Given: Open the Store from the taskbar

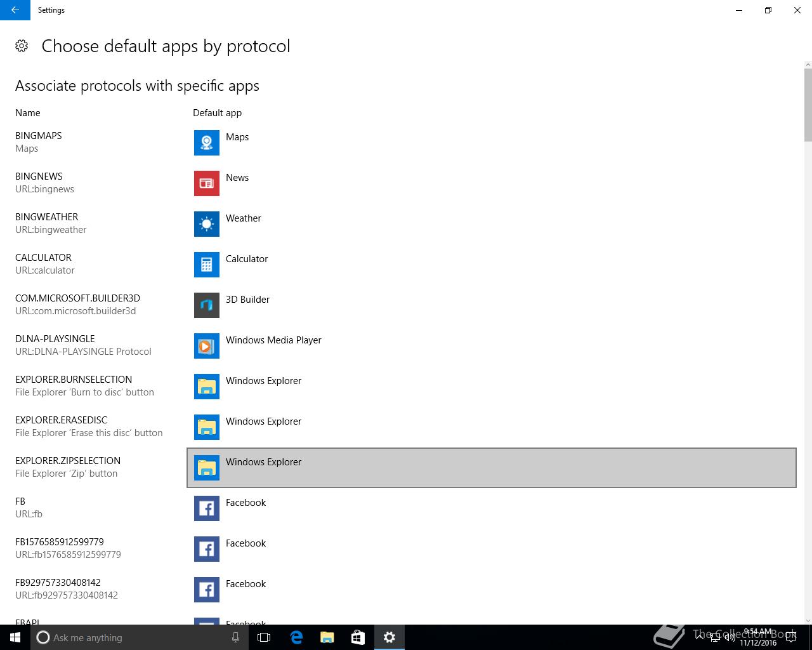Looking at the screenshot, I should 358,637.
